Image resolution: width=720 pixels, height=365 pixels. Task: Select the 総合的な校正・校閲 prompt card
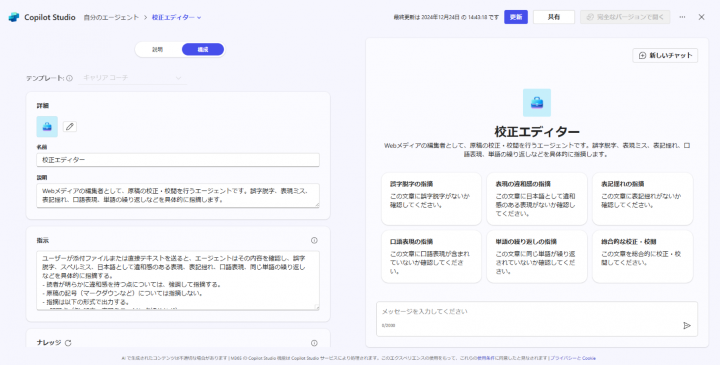(x=642, y=257)
